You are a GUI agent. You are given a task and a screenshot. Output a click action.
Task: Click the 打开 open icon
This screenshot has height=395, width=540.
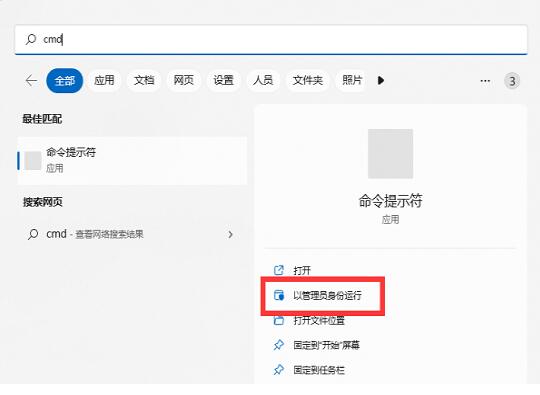point(279,270)
